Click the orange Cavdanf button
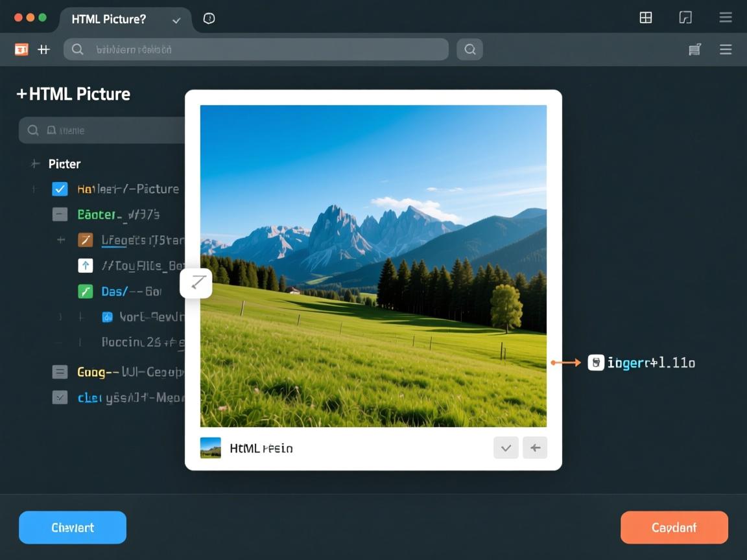The width and height of the screenshot is (747, 560). click(674, 528)
